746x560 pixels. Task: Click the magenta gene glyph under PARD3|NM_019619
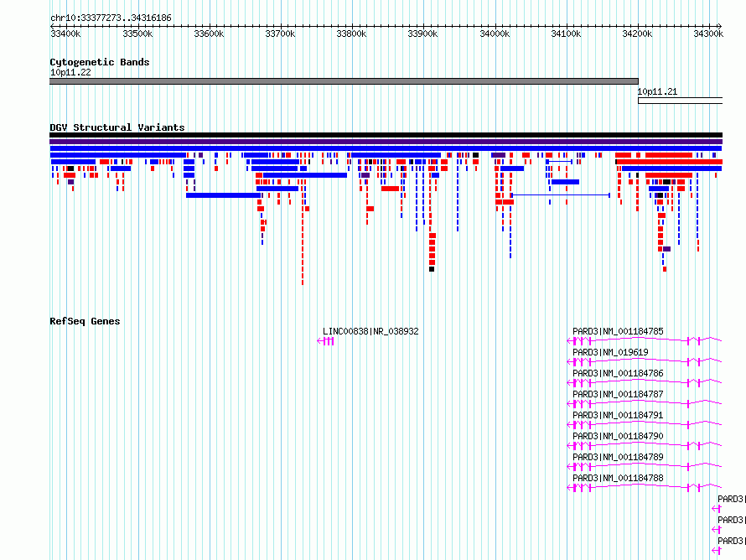pos(645,361)
